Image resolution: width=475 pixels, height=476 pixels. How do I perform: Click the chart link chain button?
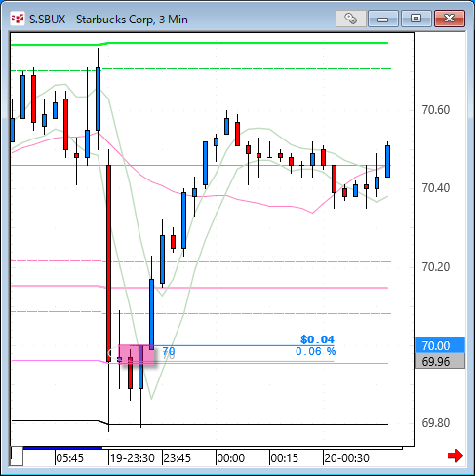[350, 19]
